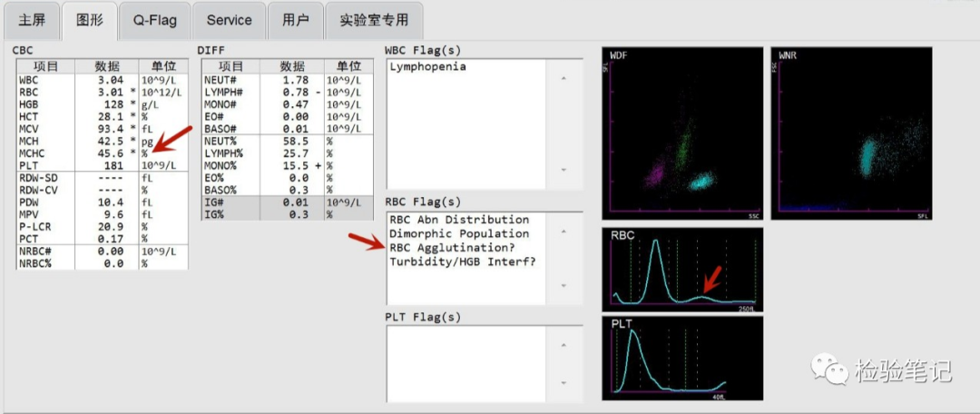Image resolution: width=980 pixels, height=414 pixels.
Task: Click the PLT value 181
Action: pyautogui.click(x=115, y=166)
